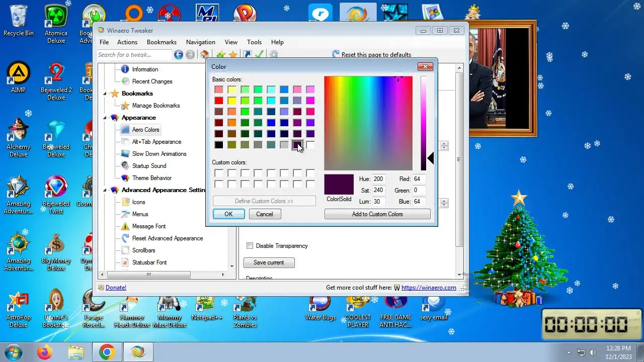
Task: Open the Statusbar Font tweak
Action: 149,262
